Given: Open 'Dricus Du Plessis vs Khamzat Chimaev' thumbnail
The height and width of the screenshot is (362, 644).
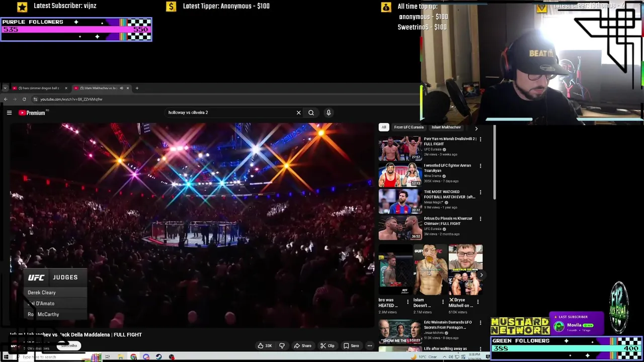Looking at the screenshot, I should tap(400, 228).
